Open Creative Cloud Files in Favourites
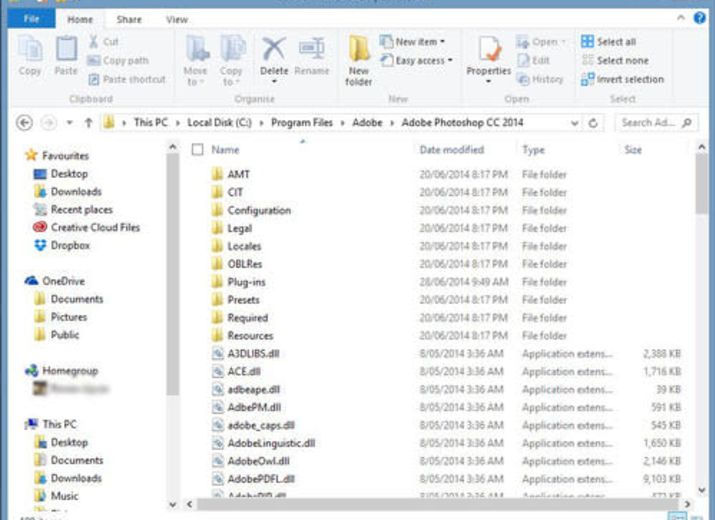The height and width of the screenshot is (520, 715). (87, 227)
